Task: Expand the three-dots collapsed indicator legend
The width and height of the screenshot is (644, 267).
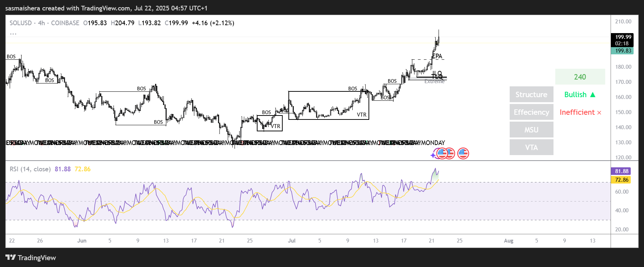Action: point(13,33)
